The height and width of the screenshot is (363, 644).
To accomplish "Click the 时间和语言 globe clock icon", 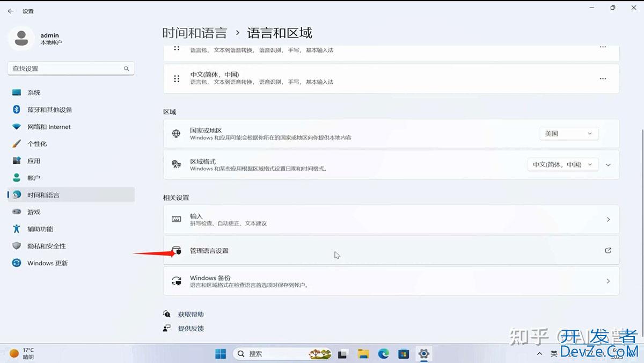I will tap(17, 195).
